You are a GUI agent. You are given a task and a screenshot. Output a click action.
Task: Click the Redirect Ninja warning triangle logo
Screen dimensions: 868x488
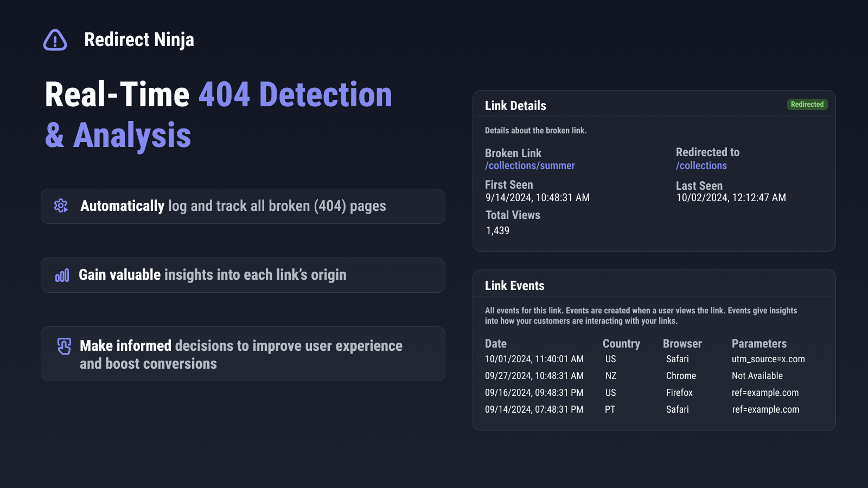(x=55, y=40)
